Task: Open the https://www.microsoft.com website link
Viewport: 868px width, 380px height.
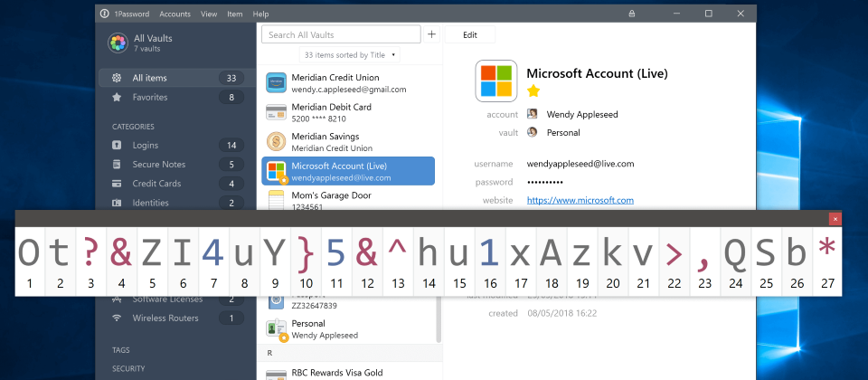Action: point(580,201)
